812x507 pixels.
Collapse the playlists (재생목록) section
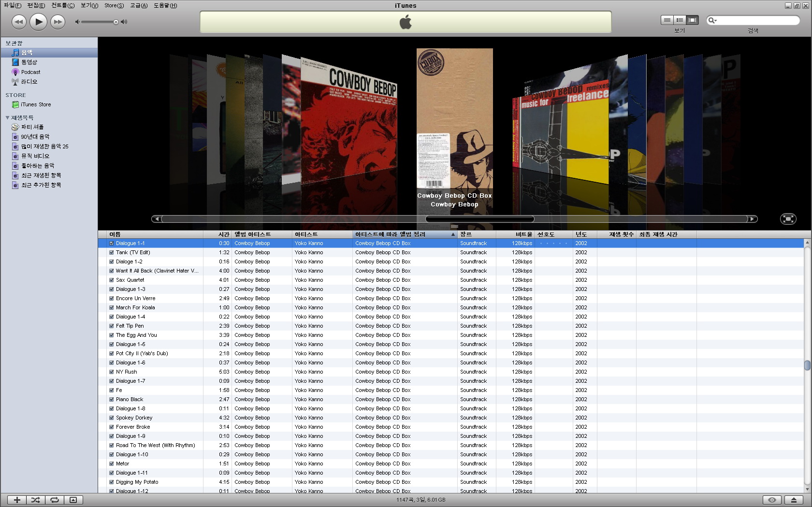[7, 117]
